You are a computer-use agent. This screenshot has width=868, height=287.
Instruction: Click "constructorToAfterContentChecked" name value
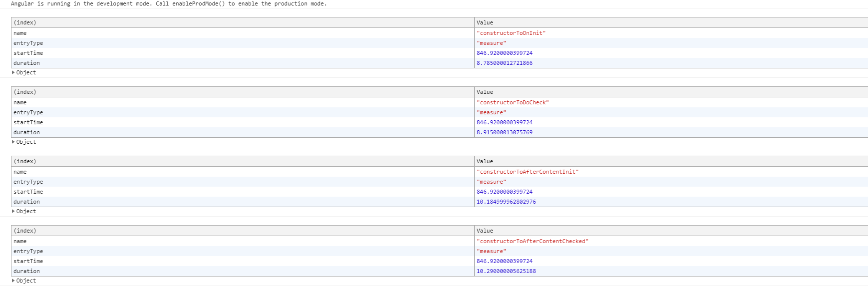(x=533, y=241)
